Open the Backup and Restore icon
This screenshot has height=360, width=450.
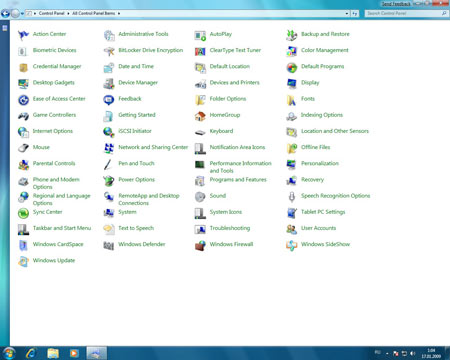pos(292,35)
